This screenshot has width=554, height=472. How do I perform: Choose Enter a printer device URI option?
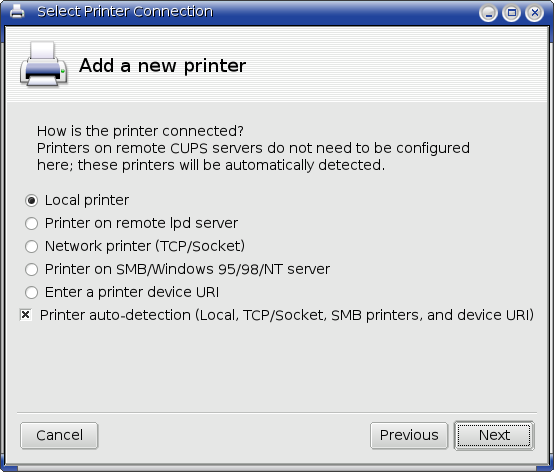coord(31,293)
